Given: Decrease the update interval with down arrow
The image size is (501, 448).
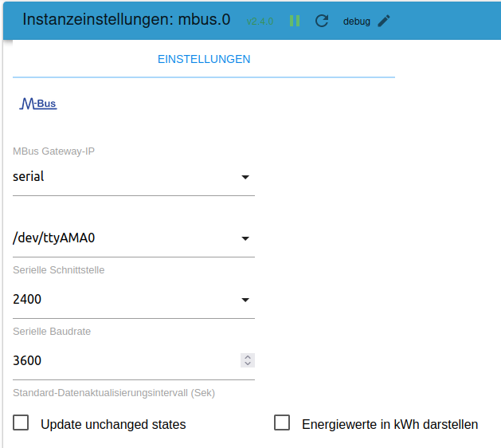Looking at the screenshot, I should point(248,364).
